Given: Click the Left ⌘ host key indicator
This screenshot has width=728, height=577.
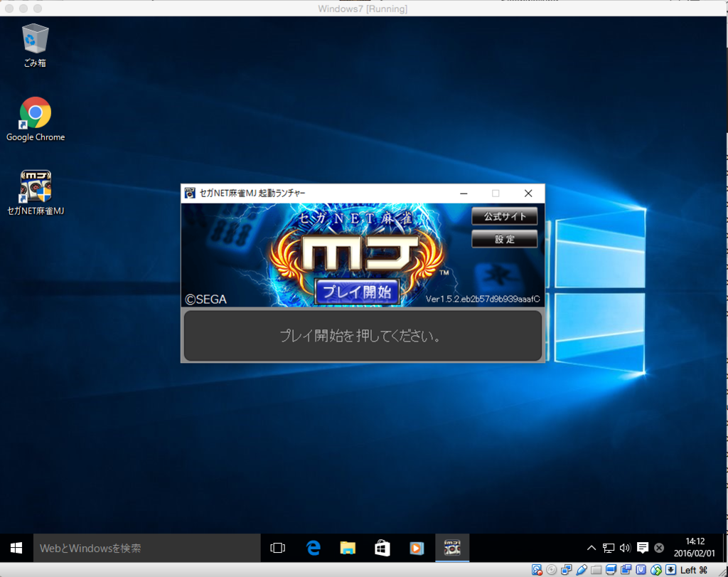Looking at the screenshot, I should click(x=694, y=570).
